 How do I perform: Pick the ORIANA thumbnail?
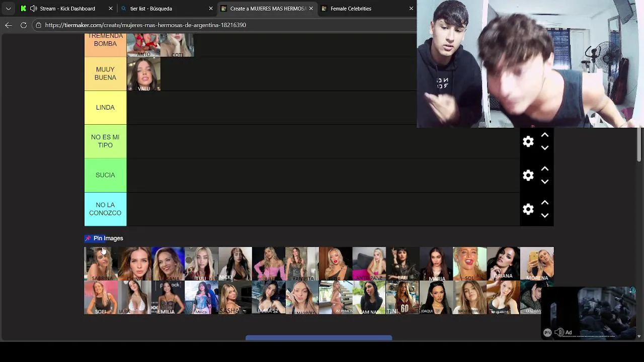click(x=503, y=263)
